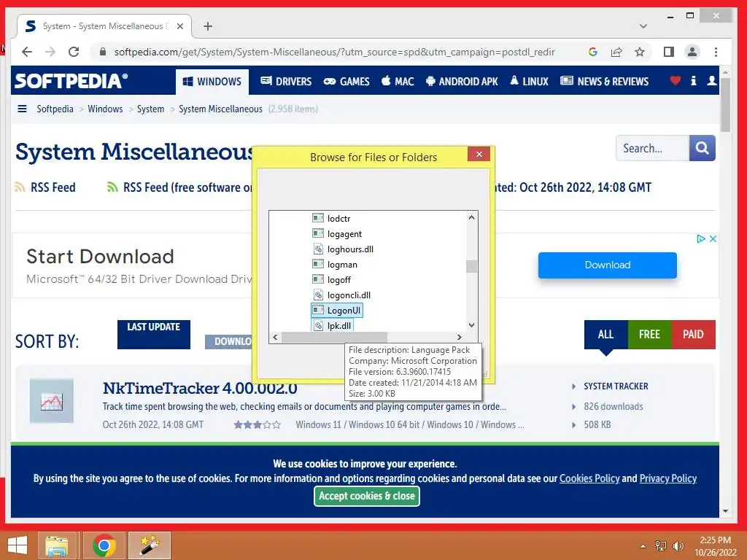The image size is (747, 560).
Task: Open the Softpedia user account icon
Action: 711,80
